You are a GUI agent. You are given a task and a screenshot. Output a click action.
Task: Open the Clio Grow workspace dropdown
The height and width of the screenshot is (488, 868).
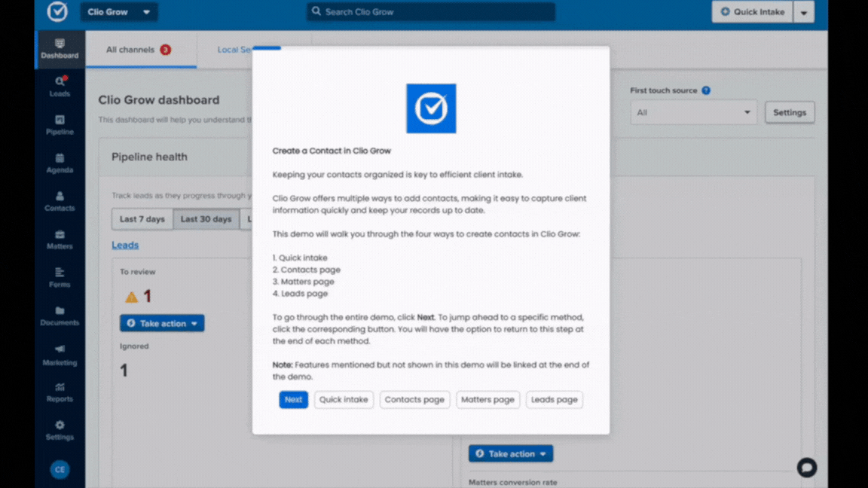118,12
